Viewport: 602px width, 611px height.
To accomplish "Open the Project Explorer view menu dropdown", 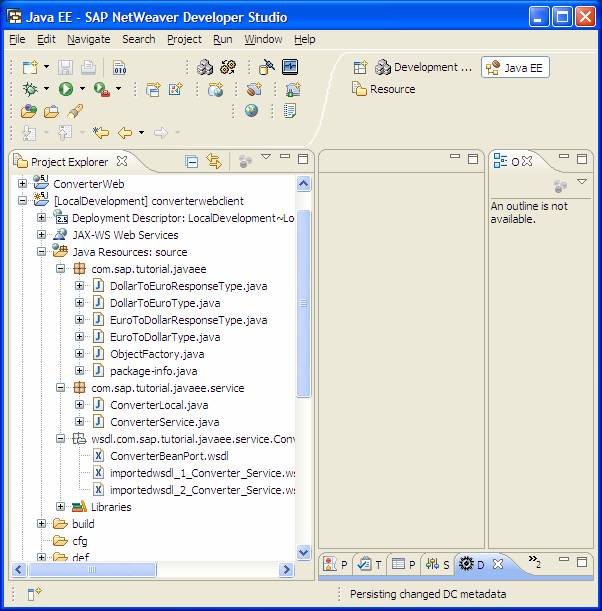I will (266, 157).
